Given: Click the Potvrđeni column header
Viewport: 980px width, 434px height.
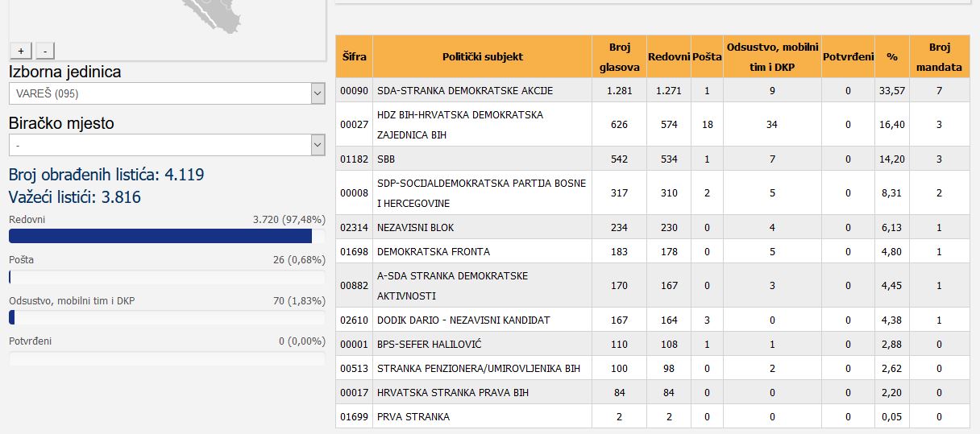Looking at the screenshot, I should [848, 56].
